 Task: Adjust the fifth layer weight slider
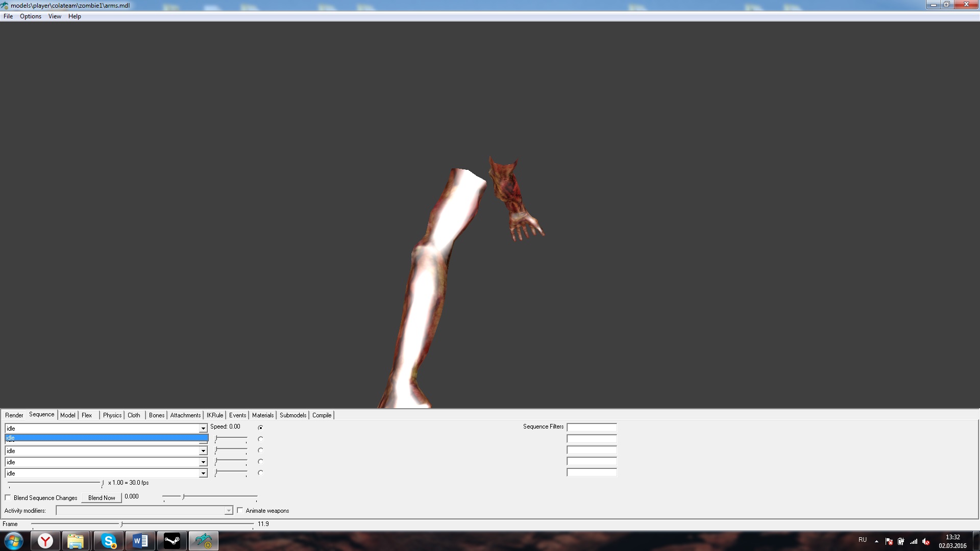pyautogui.click(x=231, y=472)
